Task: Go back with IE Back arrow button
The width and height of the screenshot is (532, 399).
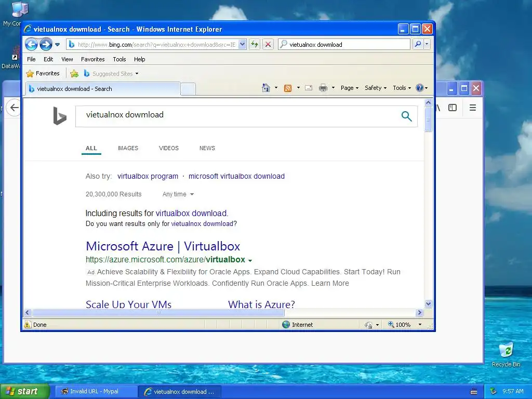Action: coord(31,45)
